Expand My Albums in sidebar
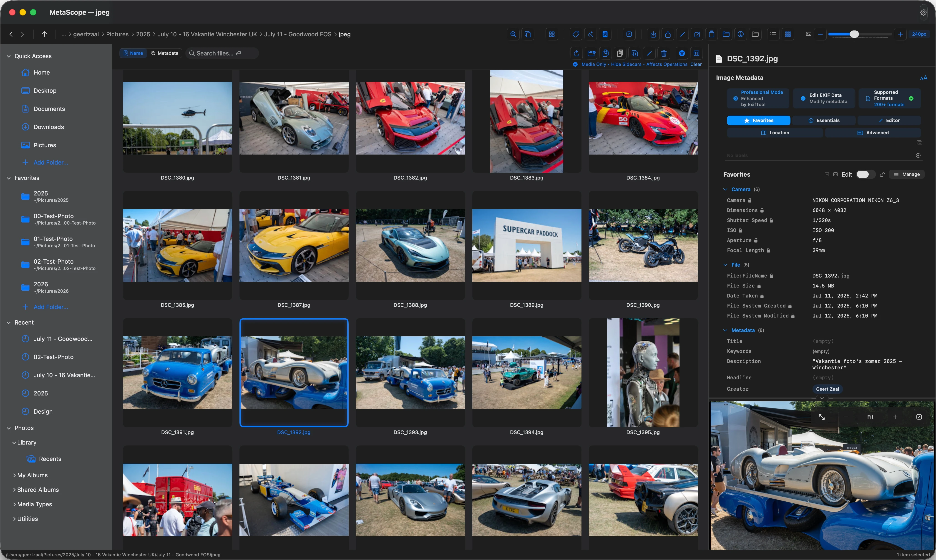 pyautogui.click(x=14, y=475)
